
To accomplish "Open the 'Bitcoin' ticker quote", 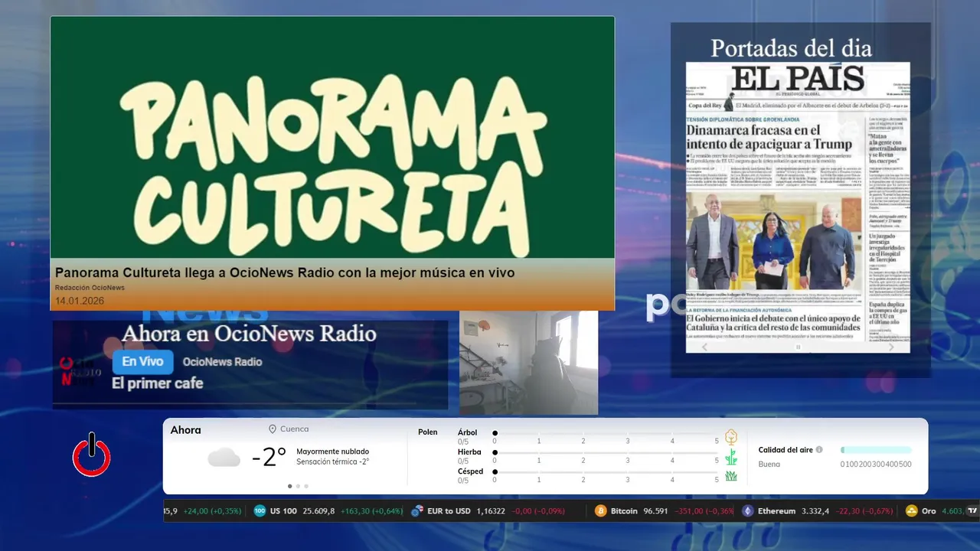I will tap(665, 510).
